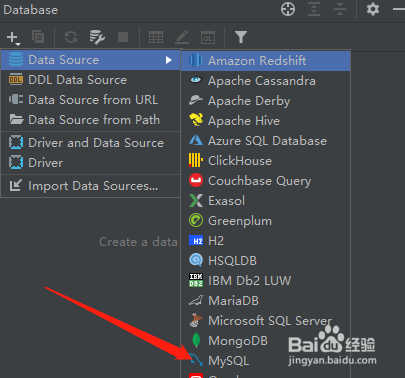Click the Filter funnel icon

click(x=241, y=37)
